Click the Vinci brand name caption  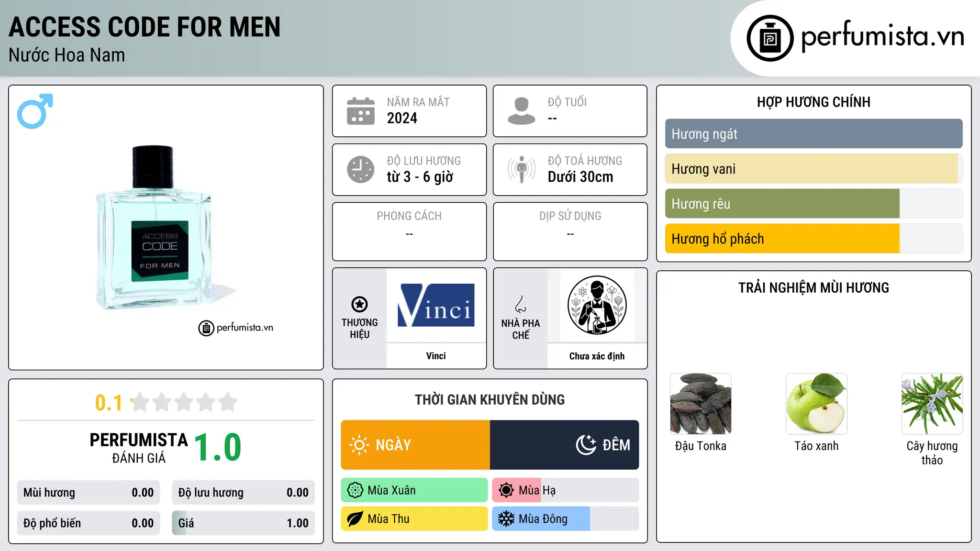[436, 356]
